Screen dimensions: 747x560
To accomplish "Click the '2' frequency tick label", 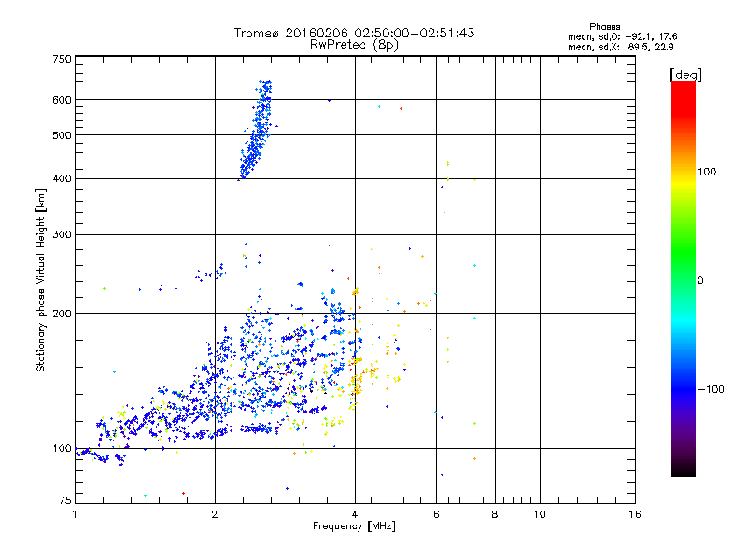I will (215, 514).
